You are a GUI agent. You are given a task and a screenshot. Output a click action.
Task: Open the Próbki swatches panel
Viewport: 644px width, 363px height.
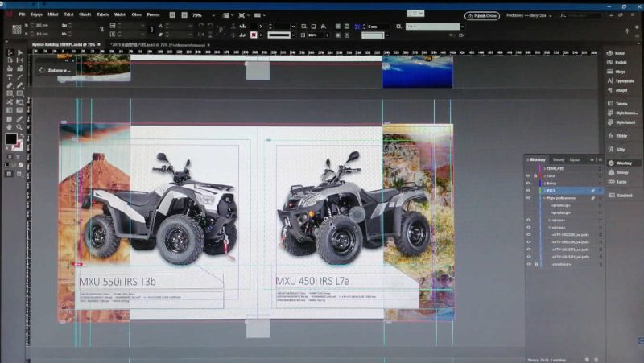point(617,63)
